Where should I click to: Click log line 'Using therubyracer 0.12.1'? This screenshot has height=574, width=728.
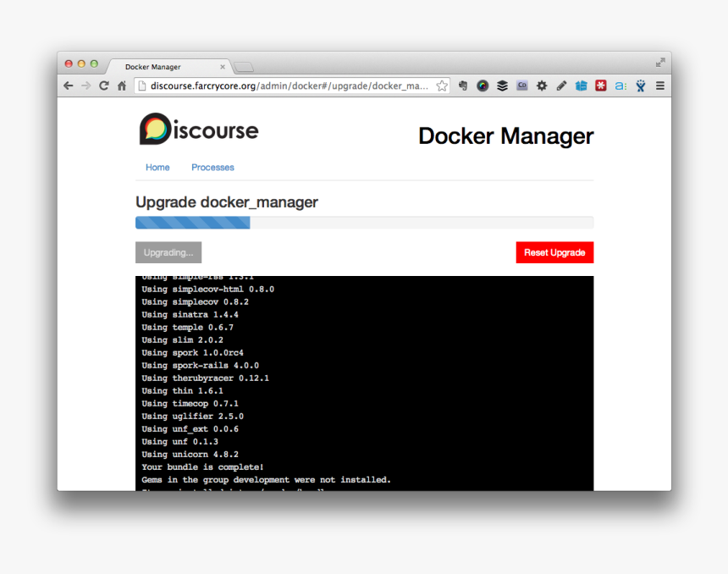click(x=205, y=378)
